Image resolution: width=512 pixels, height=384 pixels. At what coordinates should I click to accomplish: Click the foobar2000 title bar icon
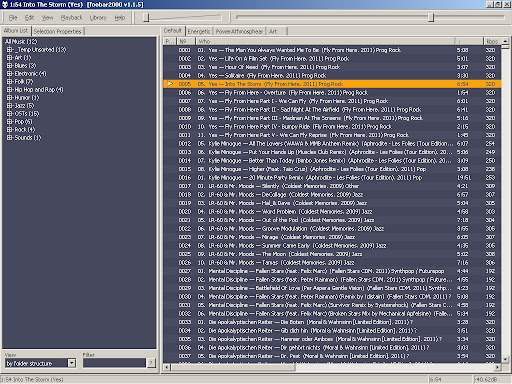pyautogui.click(x=5, y=5)
